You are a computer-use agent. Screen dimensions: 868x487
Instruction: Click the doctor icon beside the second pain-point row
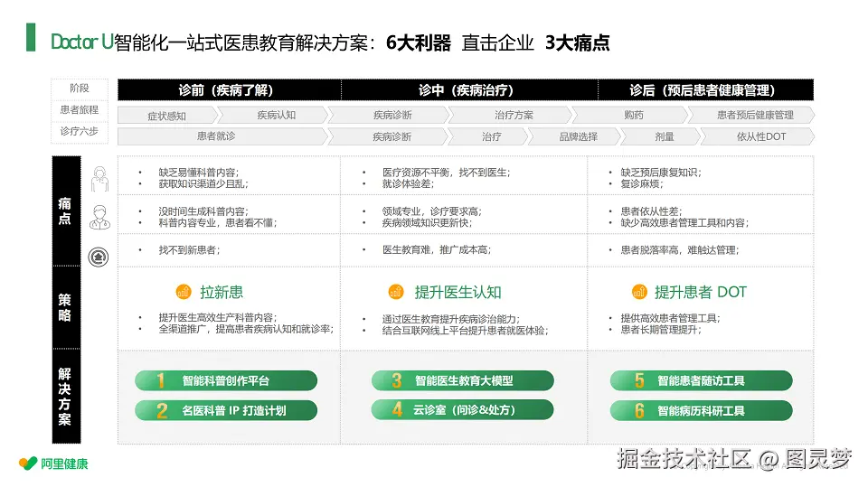(99, 218)
